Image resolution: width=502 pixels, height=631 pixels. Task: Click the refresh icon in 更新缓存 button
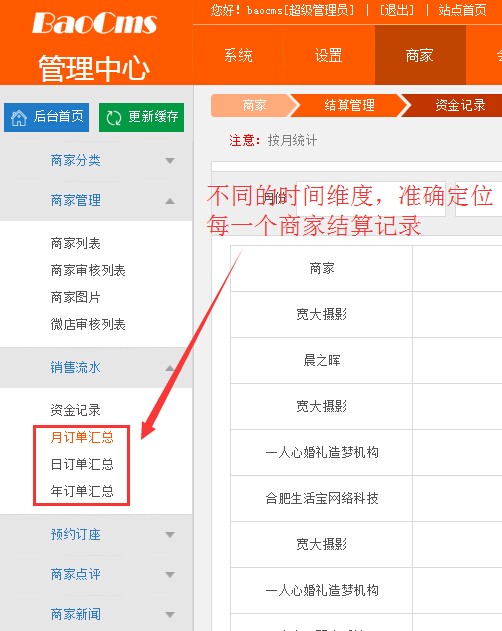[x=113, y=118]
